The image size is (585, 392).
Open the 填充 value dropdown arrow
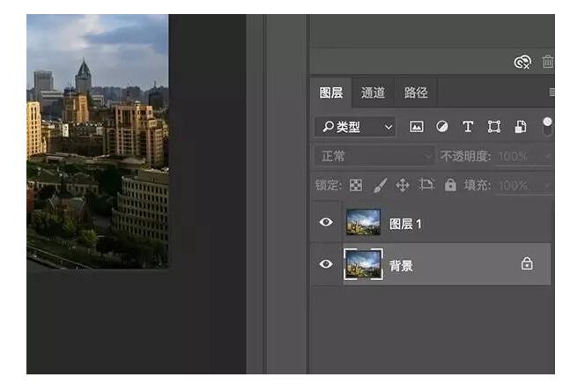(x=547, y=185)
